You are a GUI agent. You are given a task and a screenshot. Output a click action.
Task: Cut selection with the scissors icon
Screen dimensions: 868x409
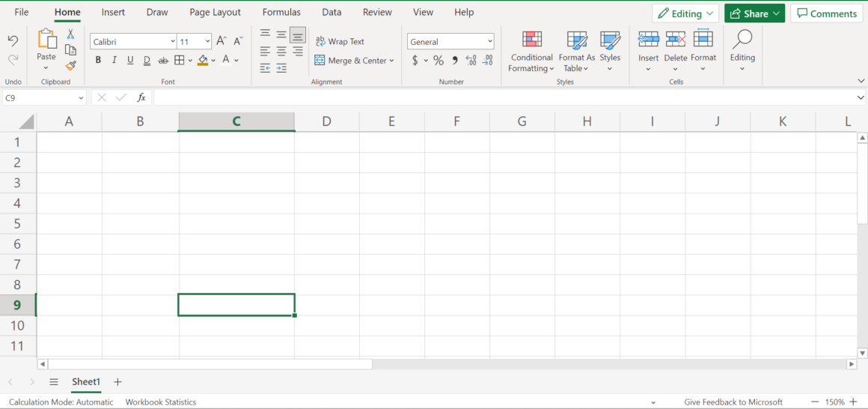(70, 34)
